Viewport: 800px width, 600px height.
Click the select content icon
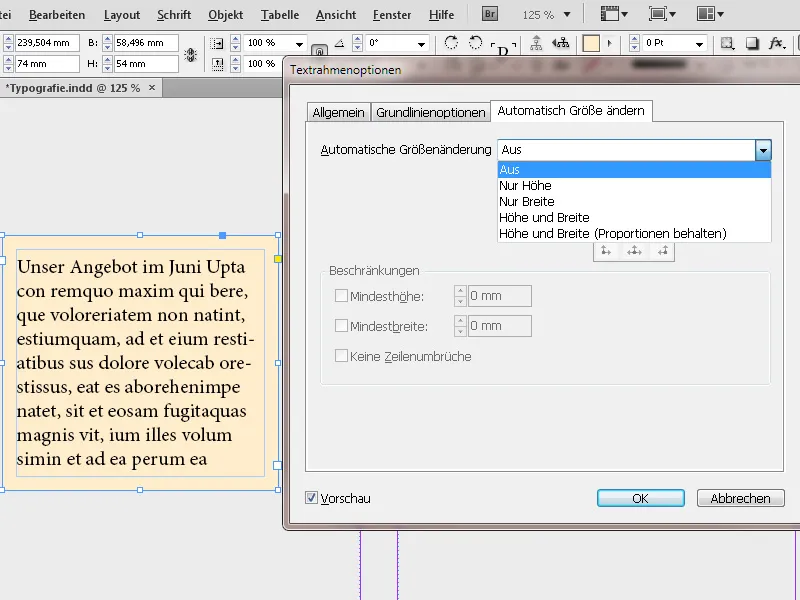pyautogui.click(x=561, y=43)
